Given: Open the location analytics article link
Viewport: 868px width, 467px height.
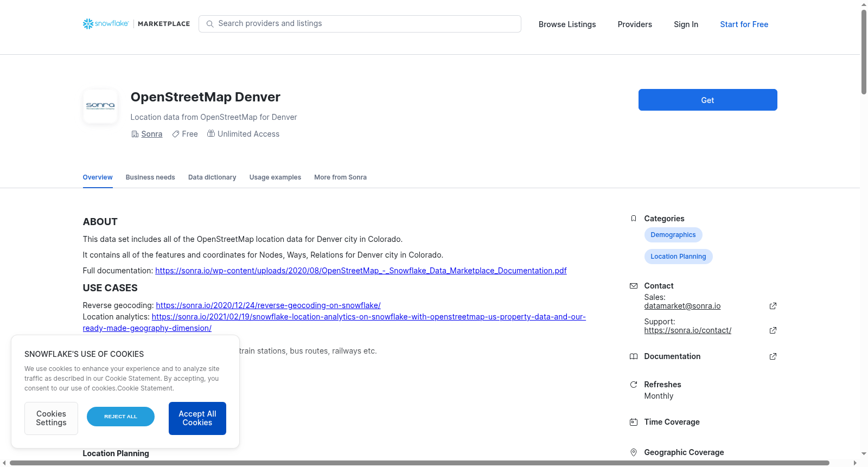Looking at the screenshot, I should (369, 317).
